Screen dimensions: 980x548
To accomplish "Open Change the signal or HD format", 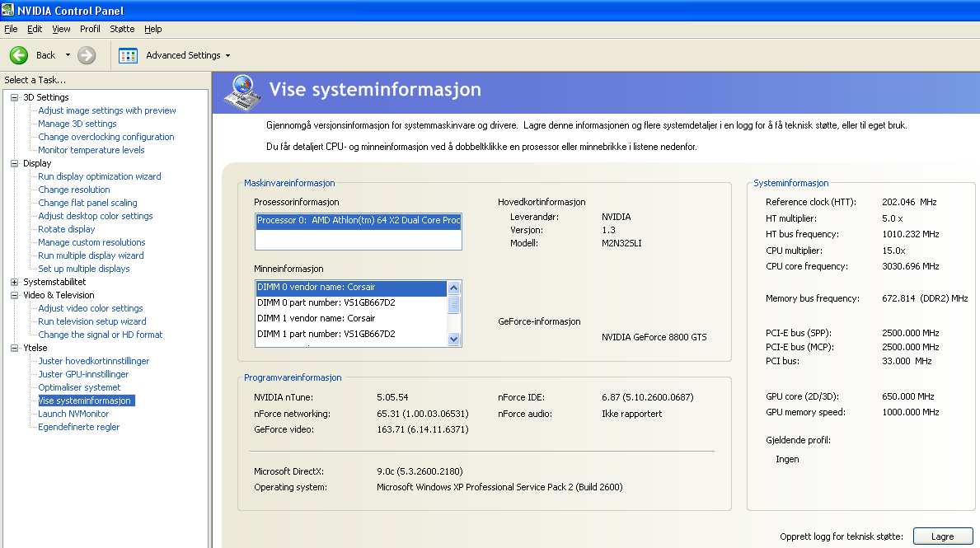I will point(100,335).
